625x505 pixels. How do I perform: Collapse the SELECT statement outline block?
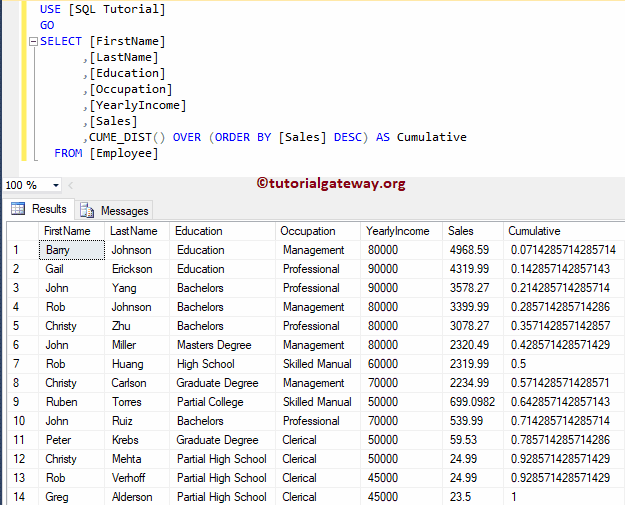click(33, 42)
